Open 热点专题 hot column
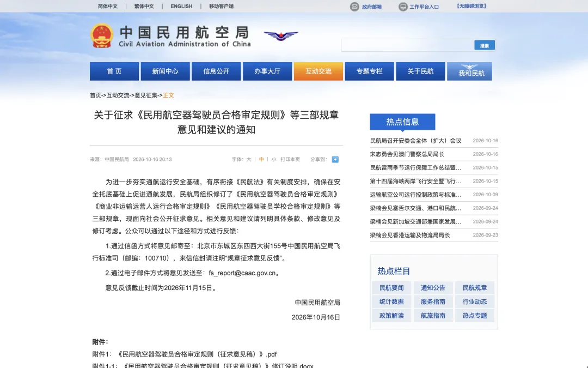This screenshot has height=368, width=588. [x=475, y=316]
